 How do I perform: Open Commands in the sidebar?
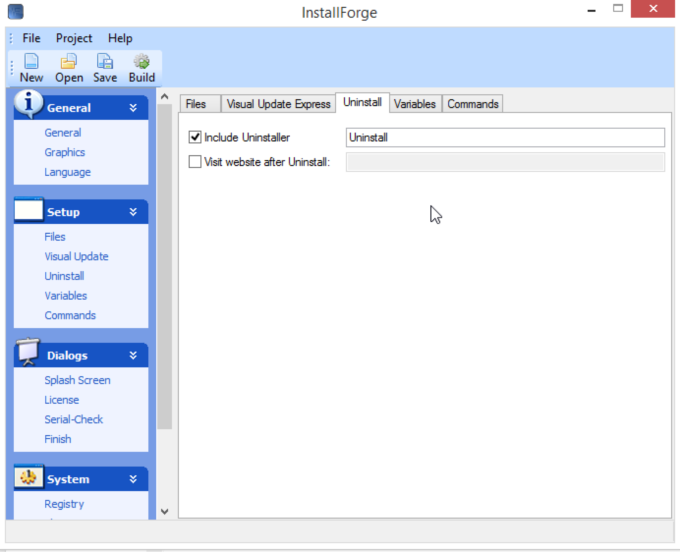70,315
